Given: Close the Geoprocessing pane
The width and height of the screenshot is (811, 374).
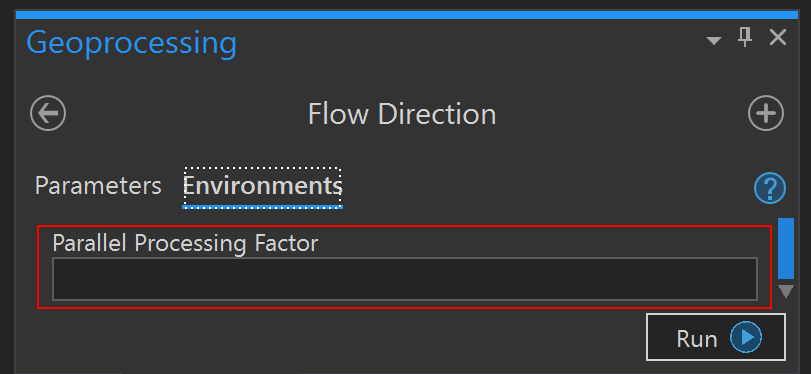Looking at the screenshot, I should click(x=778, y=38).
